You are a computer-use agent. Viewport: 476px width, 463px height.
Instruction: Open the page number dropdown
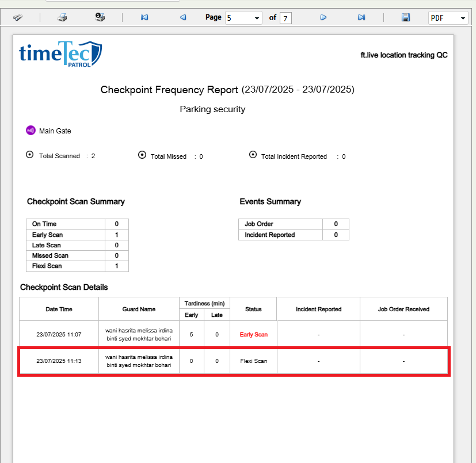point(243,18)
